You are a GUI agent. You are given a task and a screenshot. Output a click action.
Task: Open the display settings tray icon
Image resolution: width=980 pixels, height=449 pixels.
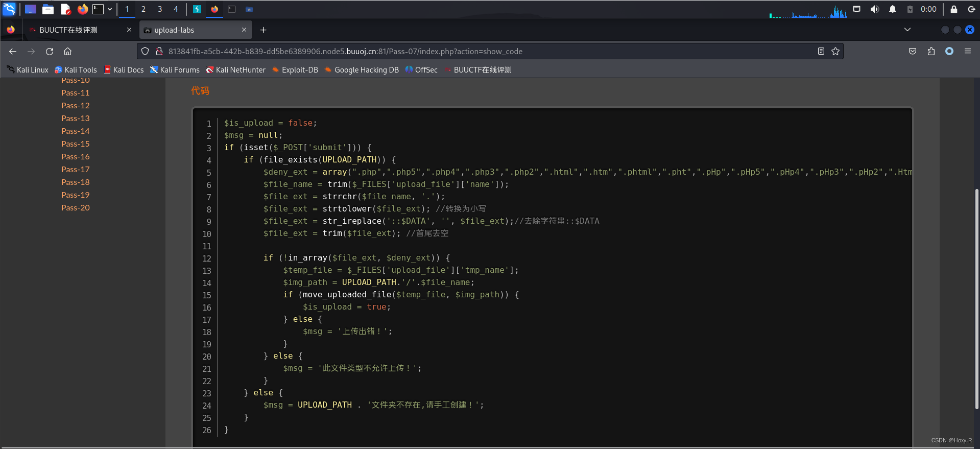(x=857, y=9)
